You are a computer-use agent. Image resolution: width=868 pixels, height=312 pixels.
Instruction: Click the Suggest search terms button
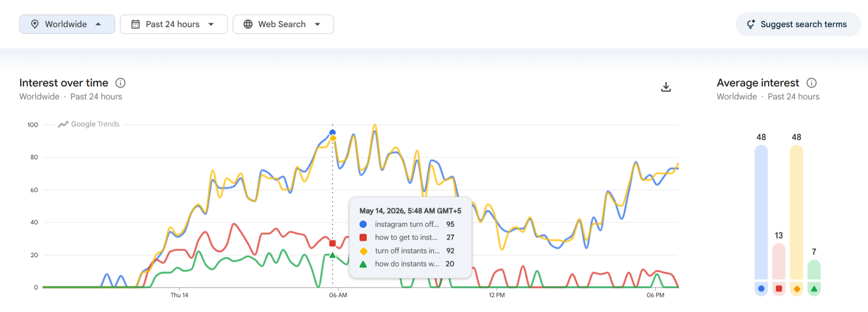tap(798, 24)
